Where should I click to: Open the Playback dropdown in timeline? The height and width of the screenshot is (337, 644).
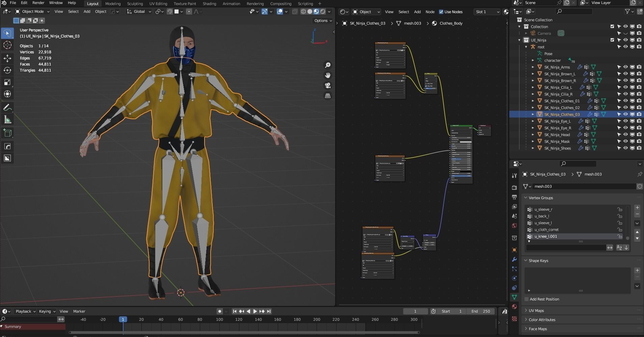click(x=25, y=311)
